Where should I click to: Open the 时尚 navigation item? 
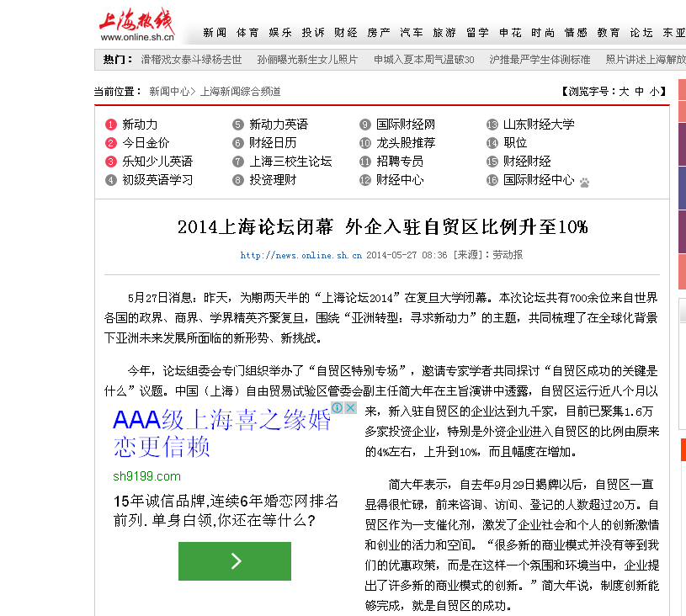pos(543,33)
